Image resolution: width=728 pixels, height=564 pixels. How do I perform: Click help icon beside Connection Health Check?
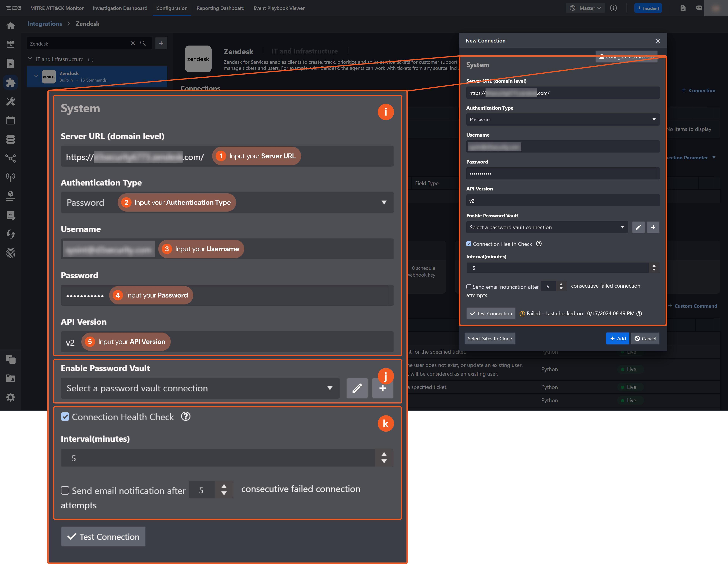pyautogui.click(x=539, y=244)
